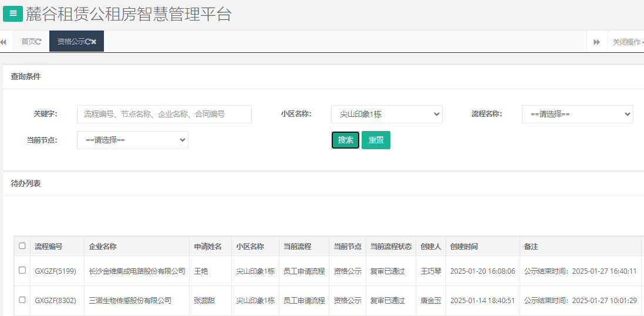Screen dimensions: 644x316
Task: Check the row for GXGZF(5199)
Action: [22, 270]
